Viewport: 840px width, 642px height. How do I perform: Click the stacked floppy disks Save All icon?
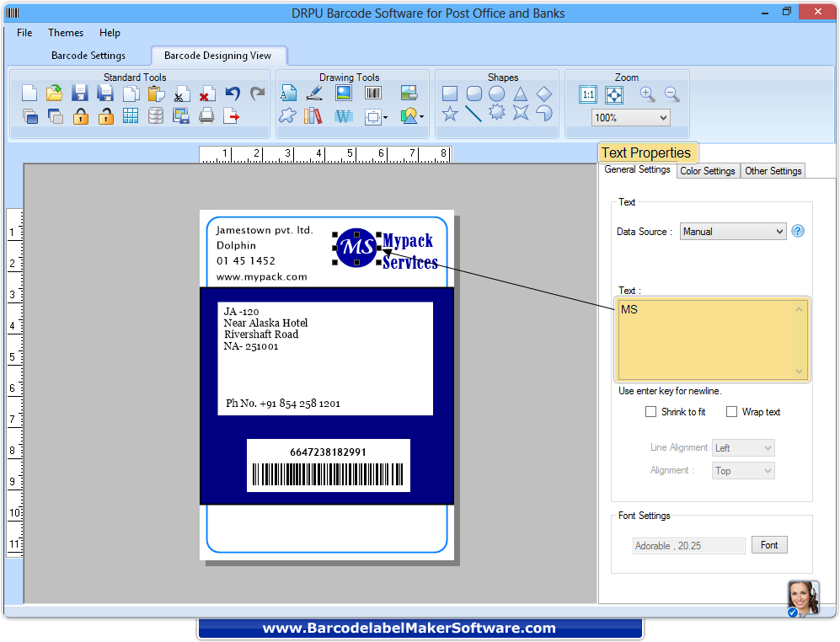coord(105,94)
